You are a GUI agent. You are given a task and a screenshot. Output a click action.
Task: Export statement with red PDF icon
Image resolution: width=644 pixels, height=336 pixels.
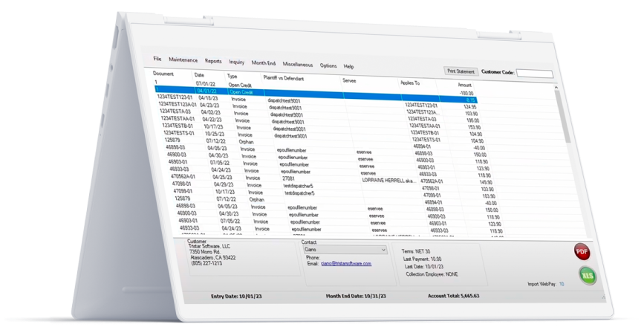[582, 252]
